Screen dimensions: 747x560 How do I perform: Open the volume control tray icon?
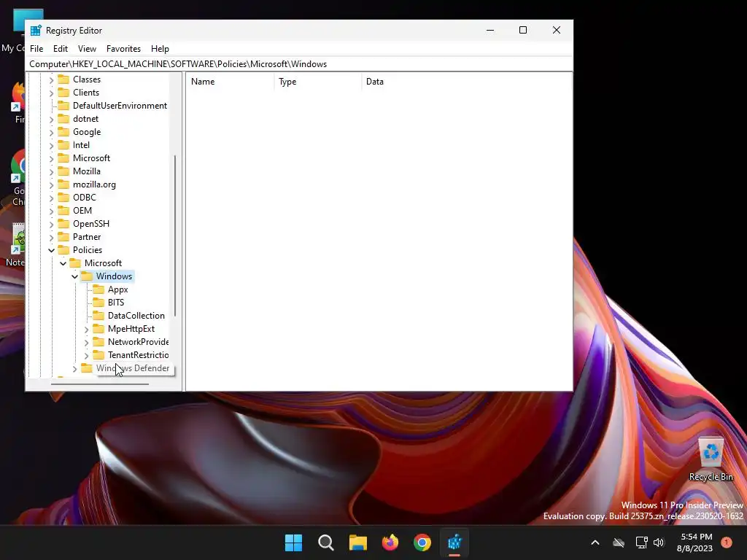(x=659, y=542)
